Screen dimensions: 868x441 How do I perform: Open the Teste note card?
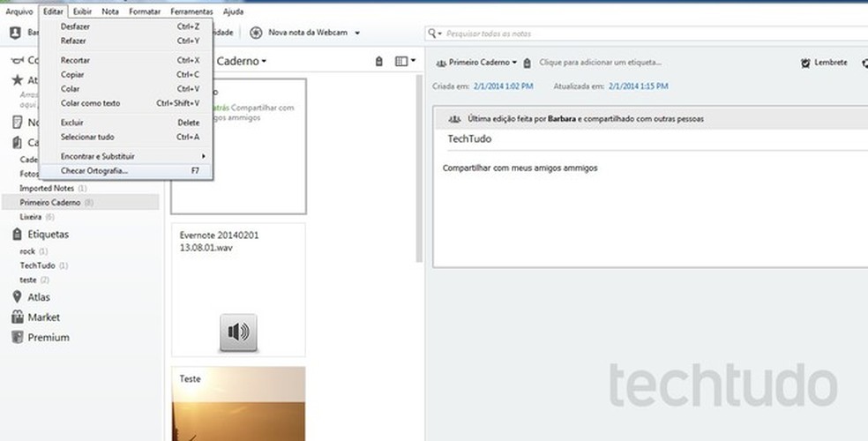[x=238, y=403]
